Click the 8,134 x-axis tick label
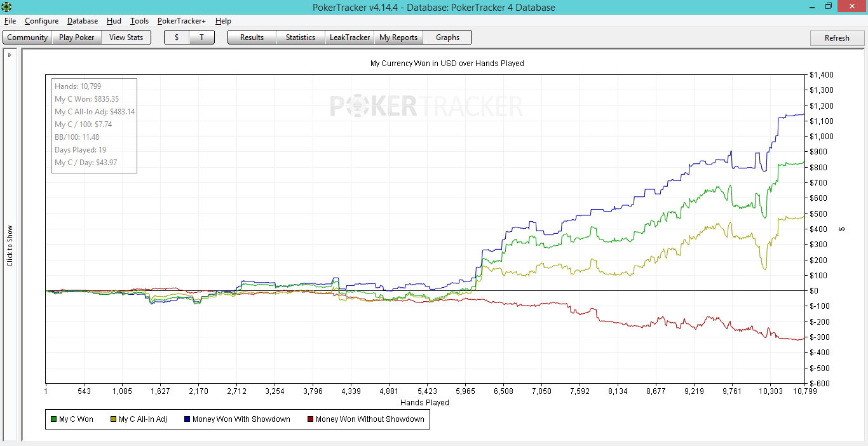The height and width of the screenshot is (446, 868). (x=618, y=391)
